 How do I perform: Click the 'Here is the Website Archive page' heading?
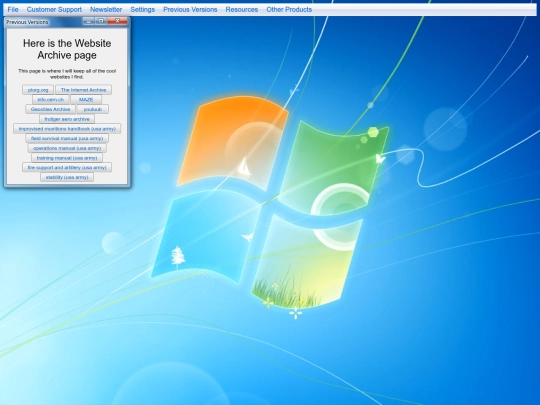(x=67, y=49)
